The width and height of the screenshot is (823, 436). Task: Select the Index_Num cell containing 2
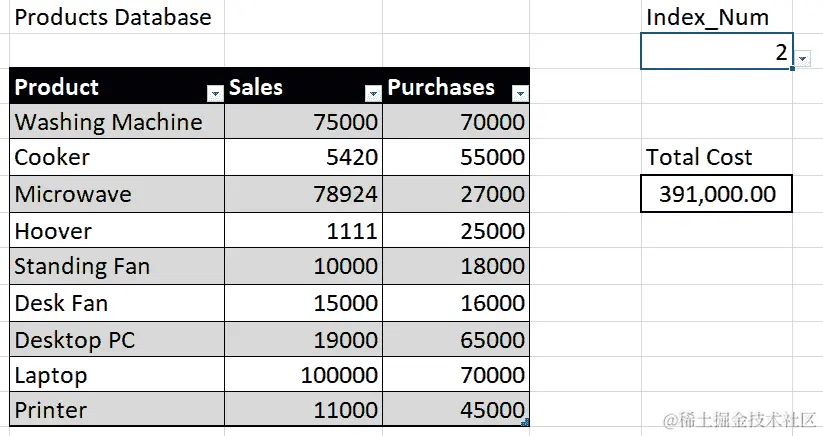click(716, 51)
